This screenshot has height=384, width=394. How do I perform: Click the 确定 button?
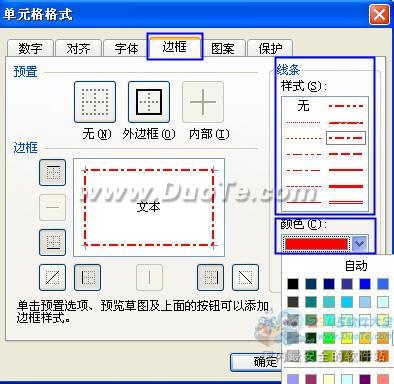257,362
